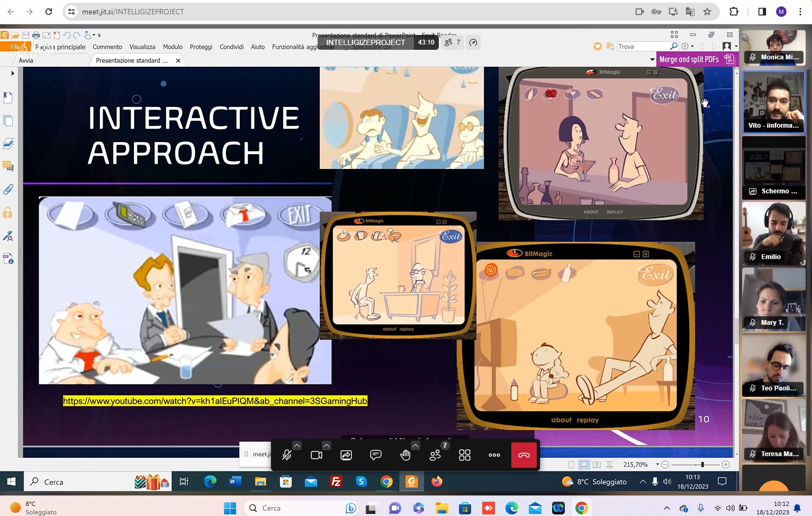Image resolution: width=812 pixels, height=516 pixels.
Task: Open Word from shared screen taskbar
Action: pos(235,482)
